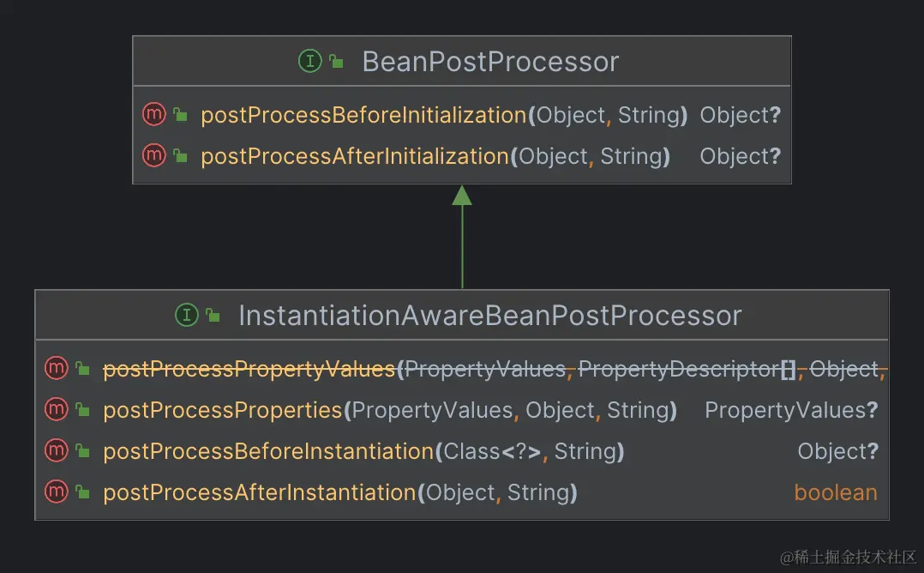
Task: Click the method icon of deprecated postProcessPropertyValues
Action: [56, 368]
